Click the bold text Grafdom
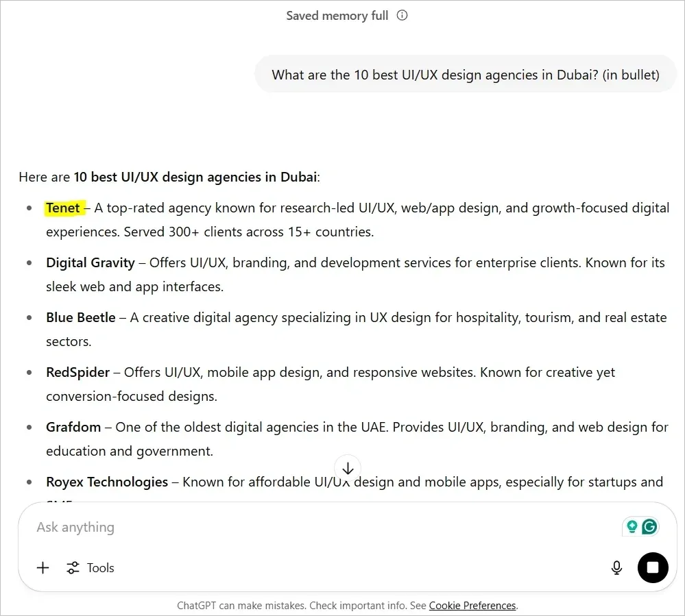 [x=73, y=427]
